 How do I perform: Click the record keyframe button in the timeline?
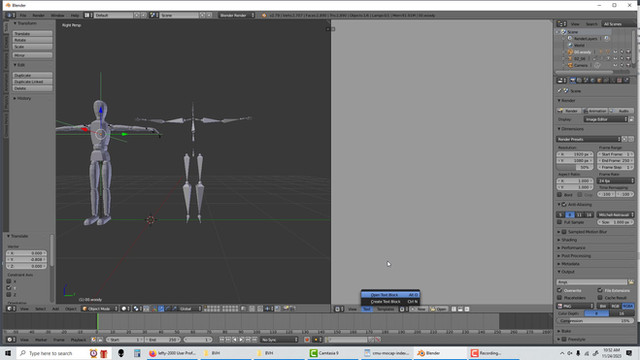point(307,340)
